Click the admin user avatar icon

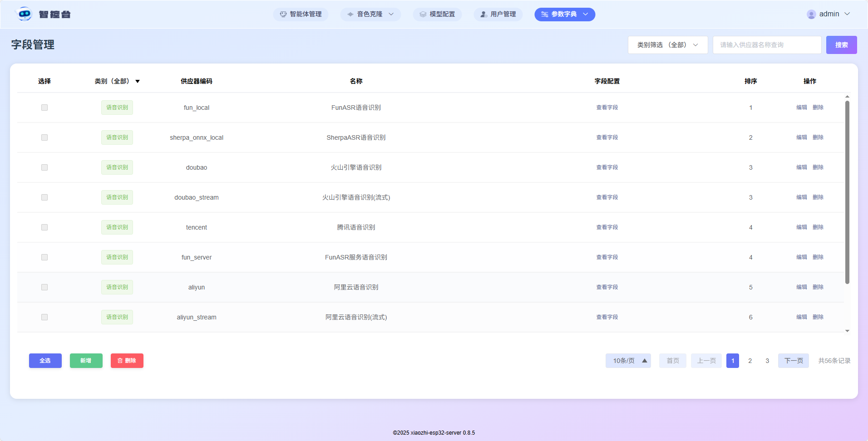point(811,15)
